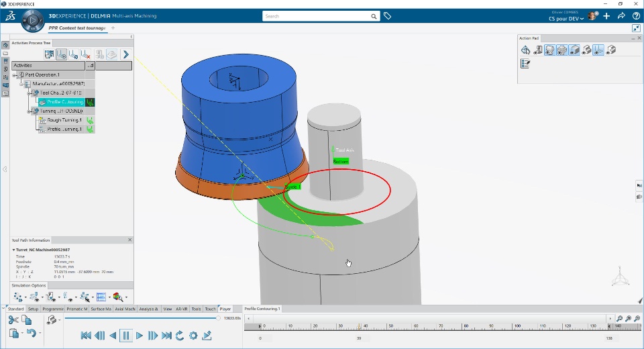Collapse the Turning tool change node
This screenshot has width=644, height=349.
(x=29, y=111)
